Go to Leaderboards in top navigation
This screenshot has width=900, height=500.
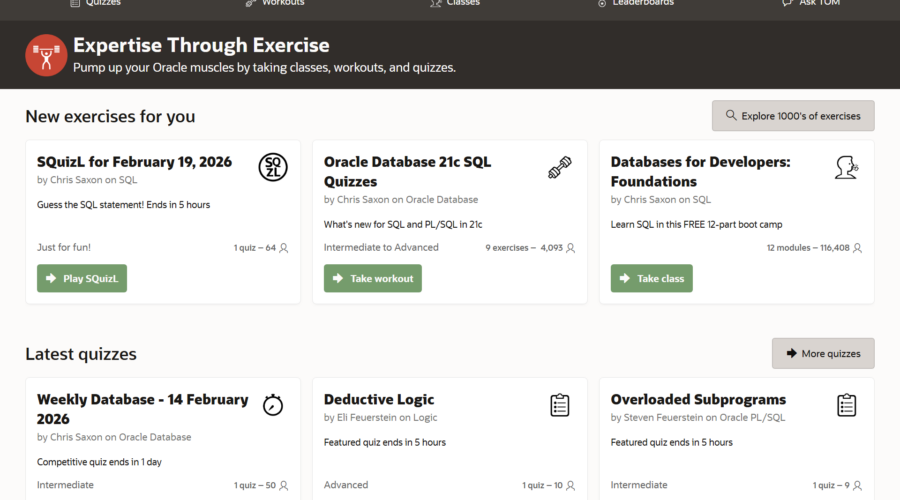(635, 3)
